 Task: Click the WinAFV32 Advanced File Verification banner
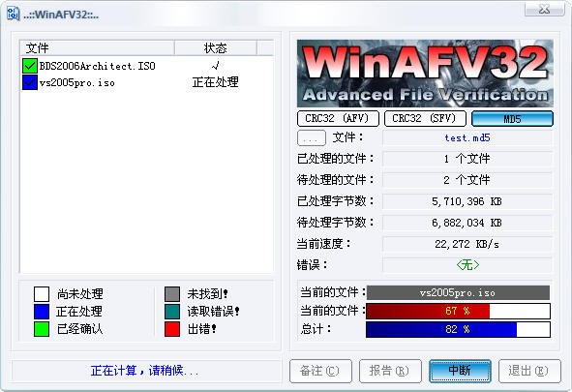[425, 74]
